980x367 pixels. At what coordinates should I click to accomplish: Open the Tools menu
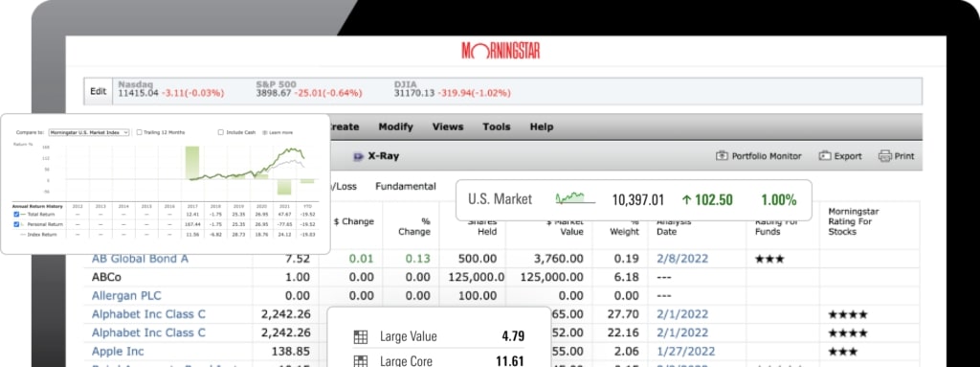pyautogui.click(x=497, y=126)
